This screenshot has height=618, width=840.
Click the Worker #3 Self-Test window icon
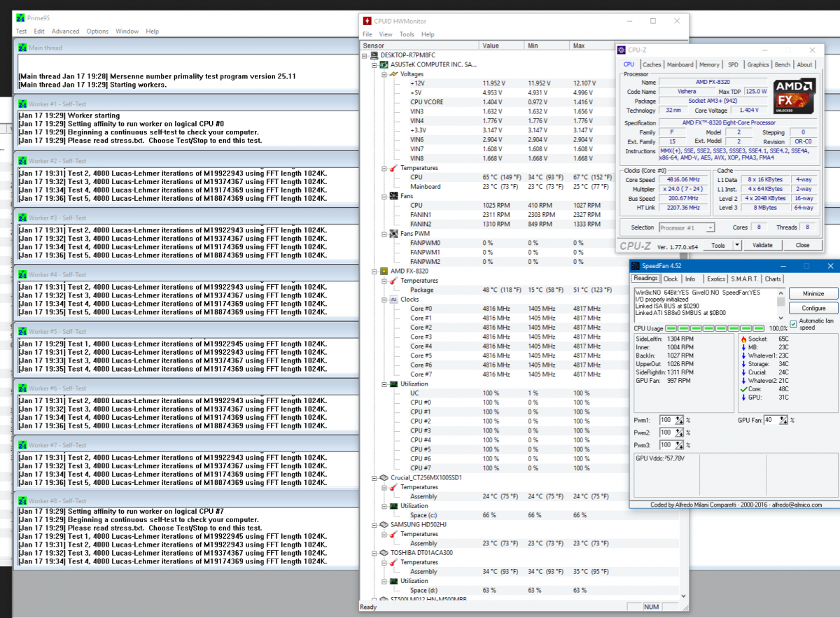point(22,218)
